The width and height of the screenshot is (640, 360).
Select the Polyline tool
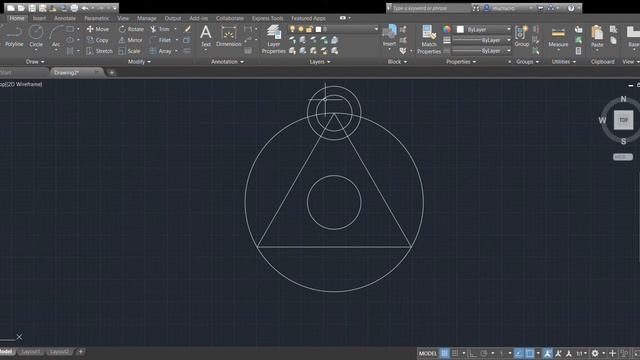pos(13,36)
